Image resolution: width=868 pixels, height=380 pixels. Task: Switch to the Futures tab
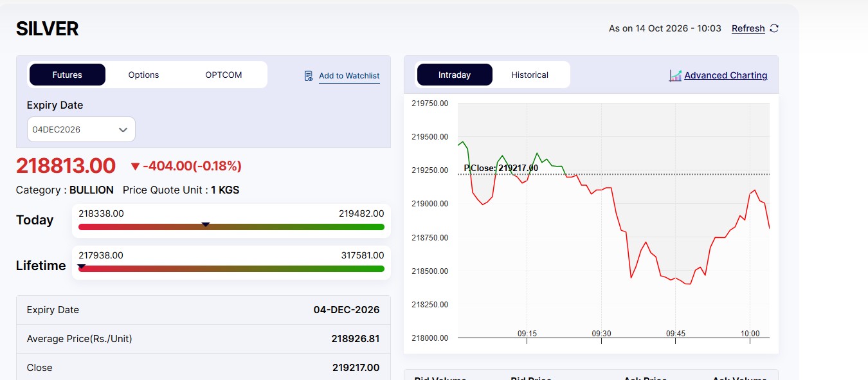(x=68, y=75)
